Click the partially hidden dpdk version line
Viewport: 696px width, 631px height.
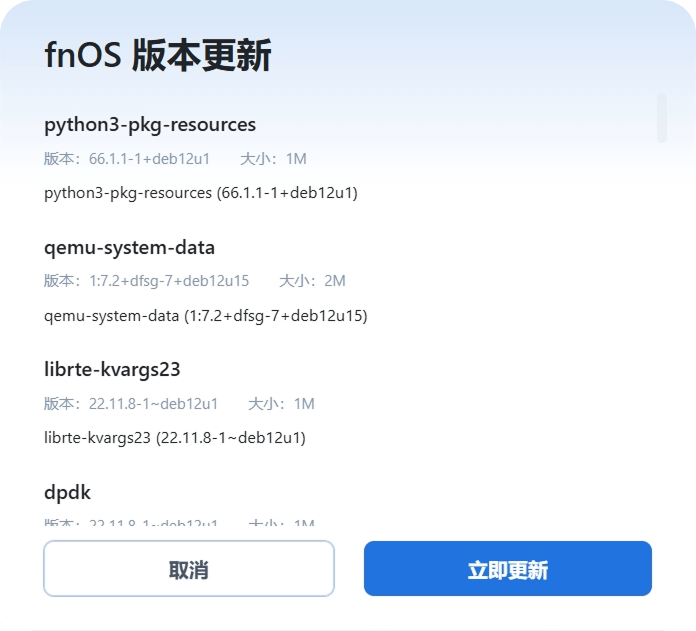pos(131,522)
